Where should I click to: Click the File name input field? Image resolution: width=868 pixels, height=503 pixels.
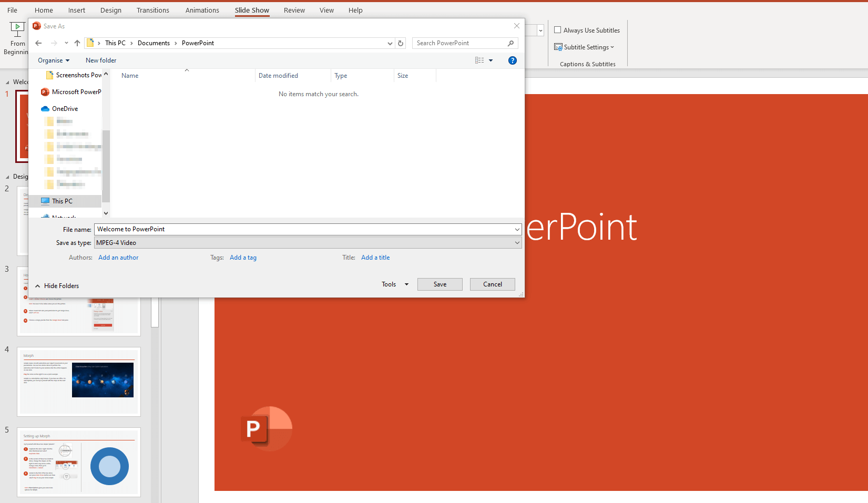pyautogui.click(x=304, y=230)
